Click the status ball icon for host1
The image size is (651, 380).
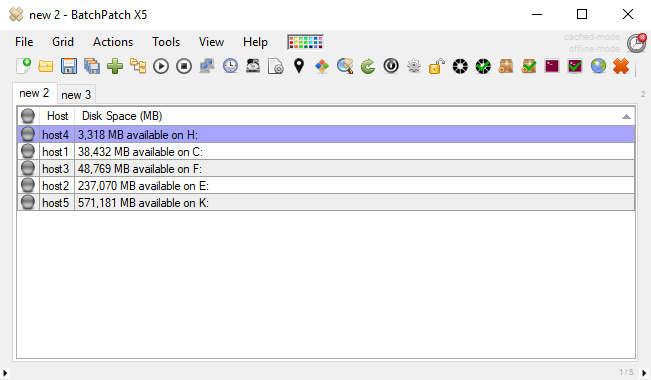pyautogui.click(x=28, y=151)
